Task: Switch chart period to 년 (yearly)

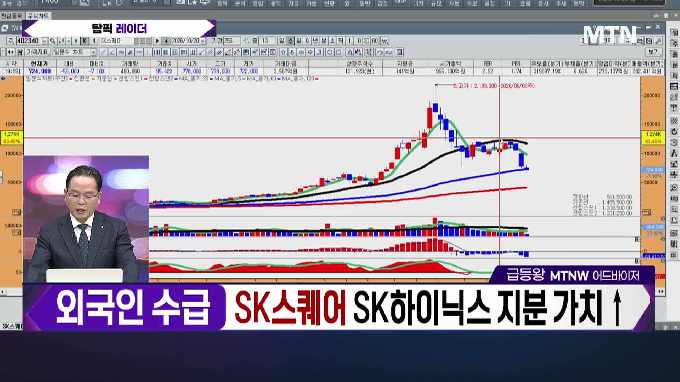Action: [316, 41]
